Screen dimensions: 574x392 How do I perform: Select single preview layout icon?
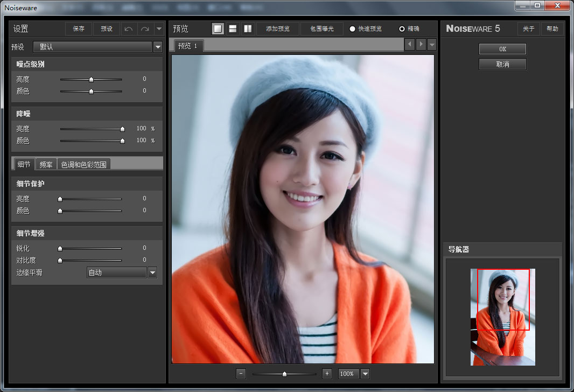pos(218,29)
